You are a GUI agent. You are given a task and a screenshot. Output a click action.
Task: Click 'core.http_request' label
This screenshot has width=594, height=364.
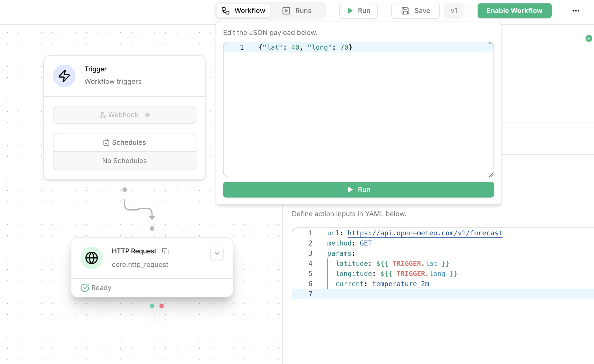[140, 265]
